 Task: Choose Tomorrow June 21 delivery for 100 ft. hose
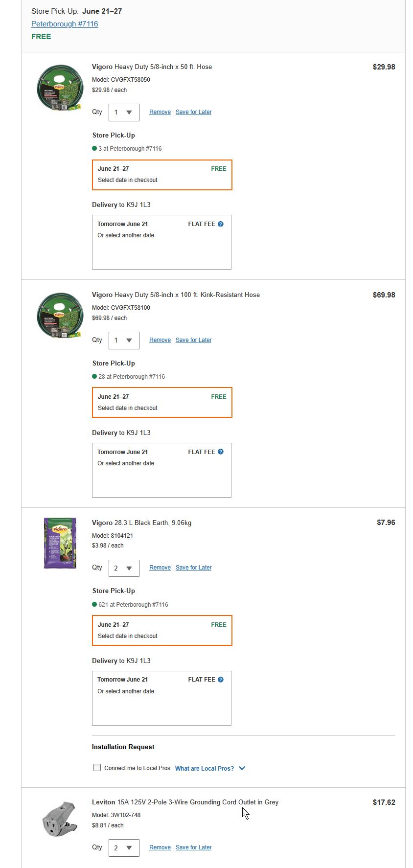[x=161, y=470]
